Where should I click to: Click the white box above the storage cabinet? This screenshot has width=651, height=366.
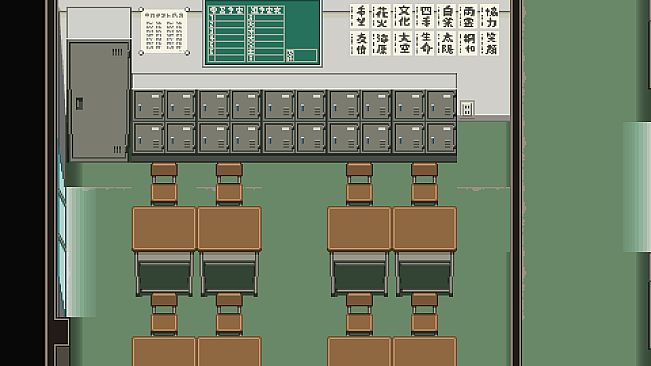coord(99,23)
